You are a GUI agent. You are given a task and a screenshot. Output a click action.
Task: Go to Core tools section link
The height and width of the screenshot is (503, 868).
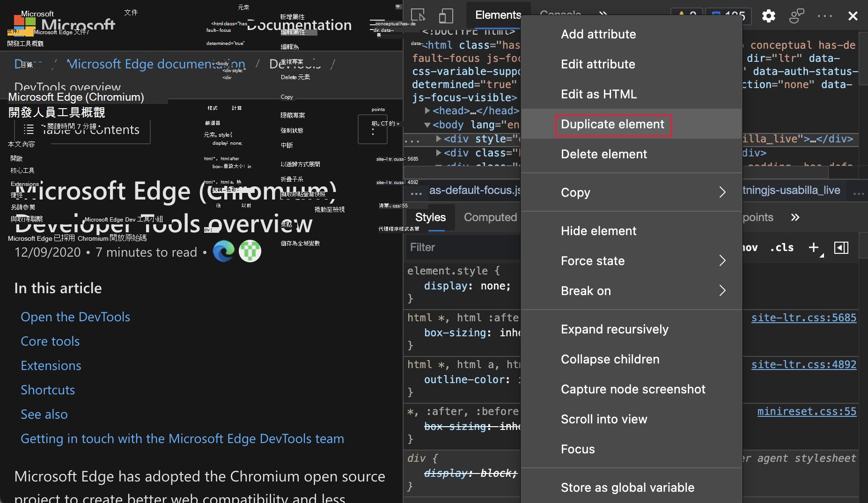click(50, 341)
